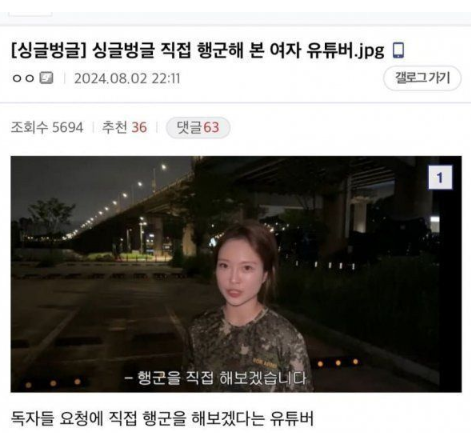The image size is (471, 433).
Task: Click the red number 36 beside 추천
Action: (x=139, y=128)
